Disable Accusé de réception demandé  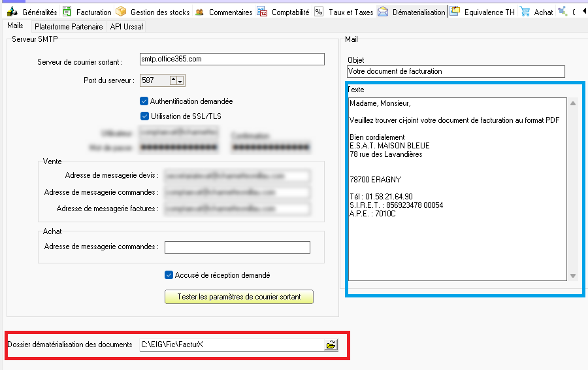169,275
